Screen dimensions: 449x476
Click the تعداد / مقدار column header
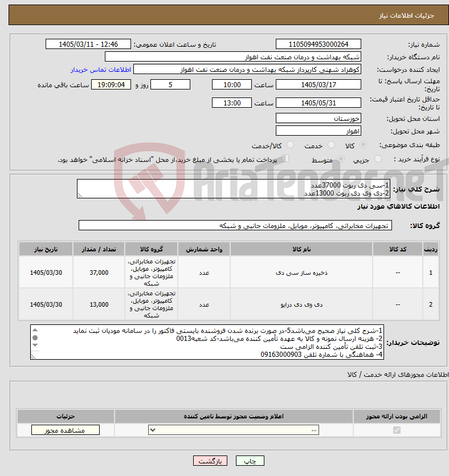[x=99, y=249]
